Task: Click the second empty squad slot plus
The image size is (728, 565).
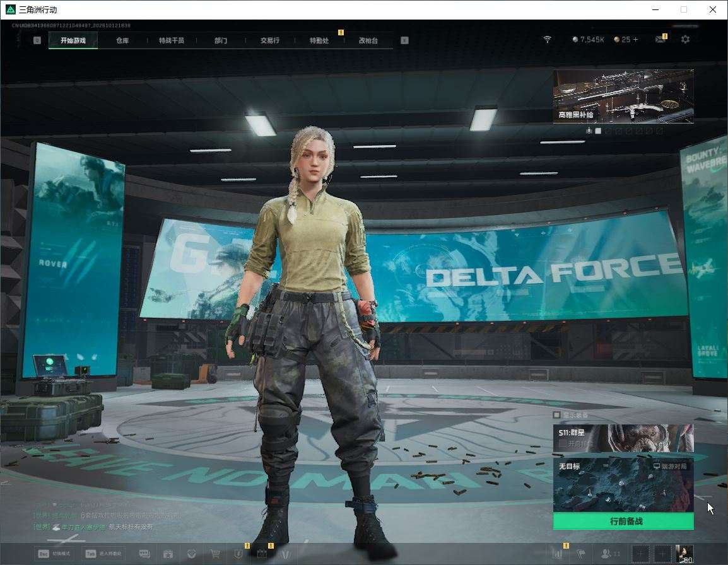Action: (662, 554)
